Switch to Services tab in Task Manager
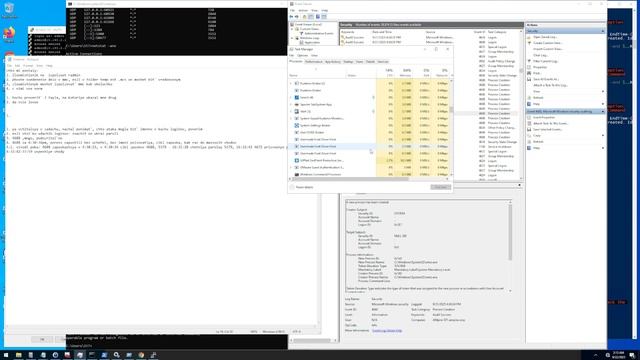640x360 pixels. click(383, 62)
